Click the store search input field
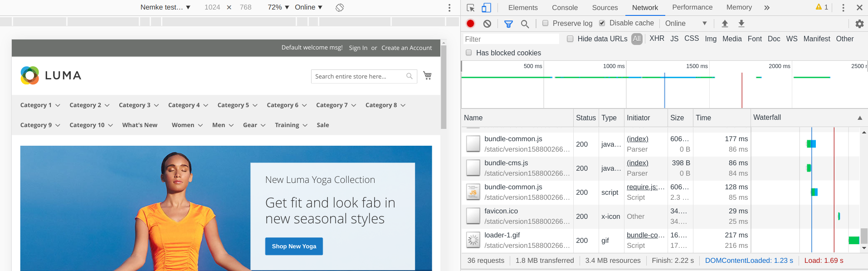The height and width of the screenshot is (271, 868). point(358,76)
